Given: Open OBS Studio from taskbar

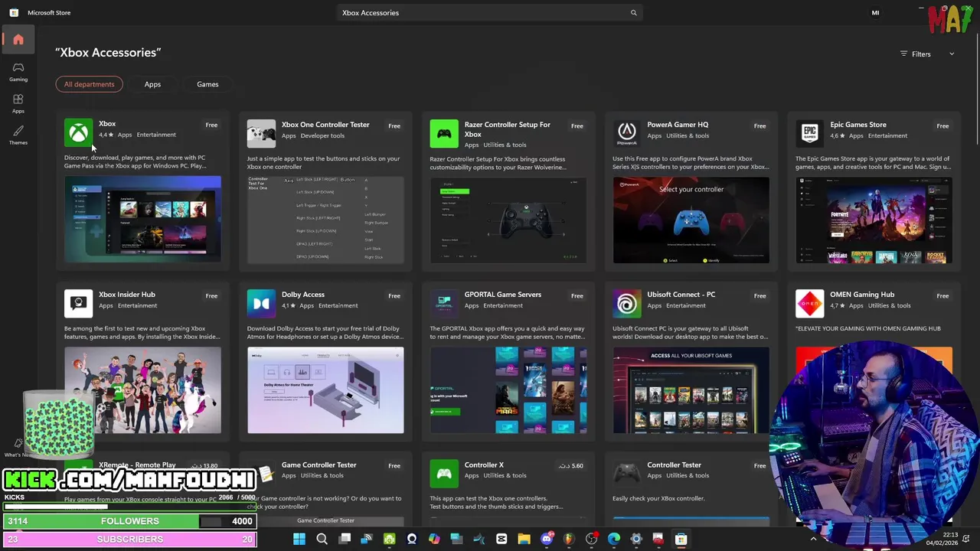Looking at the screenshot, I should (591, 539).
